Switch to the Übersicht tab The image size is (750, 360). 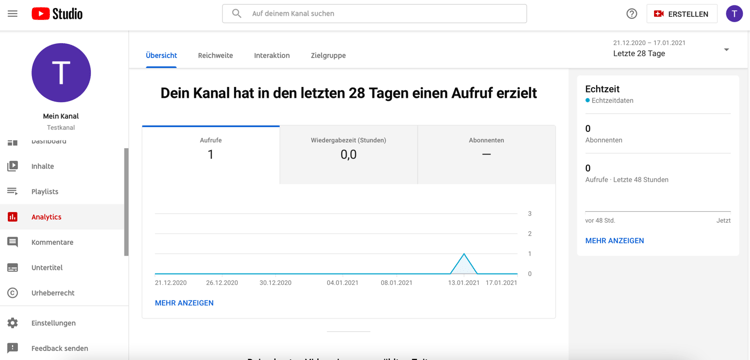[x=161, y=55]
